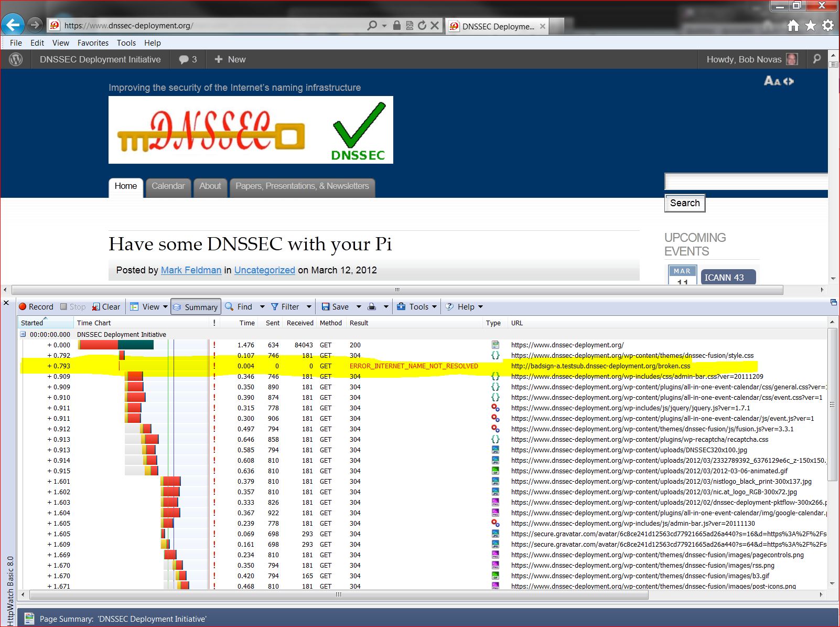The width and height of the screenshot is (840, 627).
Task: Click the font size Aa page control
Action: click(772, 81)
